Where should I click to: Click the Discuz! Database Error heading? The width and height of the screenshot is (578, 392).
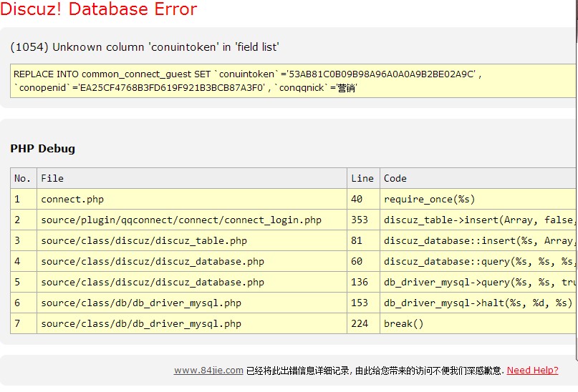click(98, 9)
